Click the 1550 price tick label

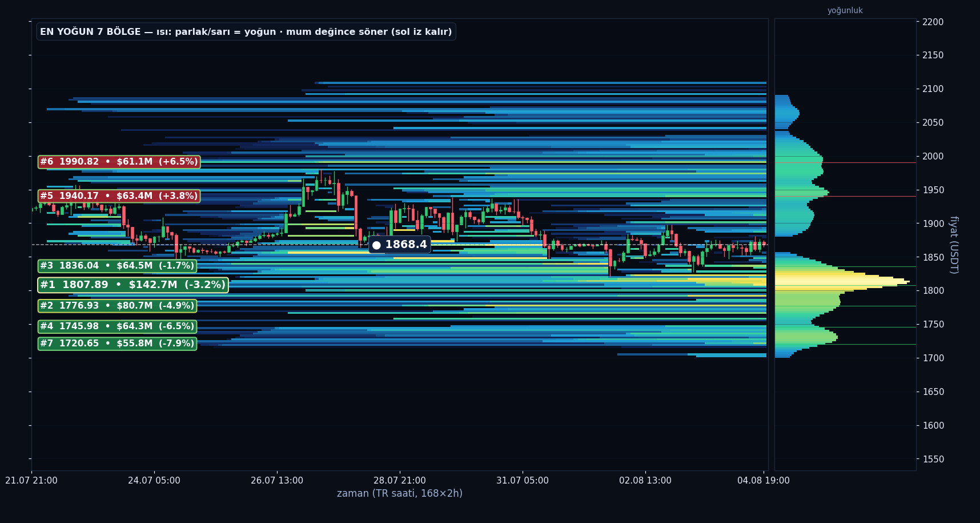[x=932, y=460]
